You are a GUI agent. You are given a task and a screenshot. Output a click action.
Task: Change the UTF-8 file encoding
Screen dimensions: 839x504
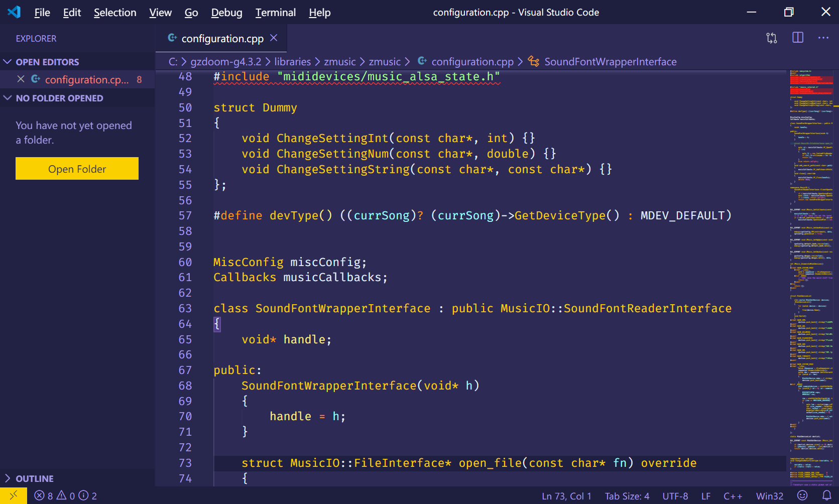point(675,495)
